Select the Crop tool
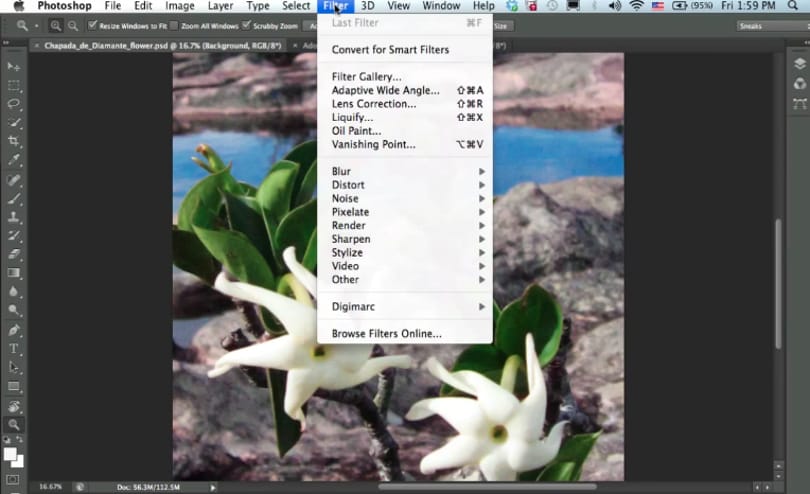 click(13, 141)
